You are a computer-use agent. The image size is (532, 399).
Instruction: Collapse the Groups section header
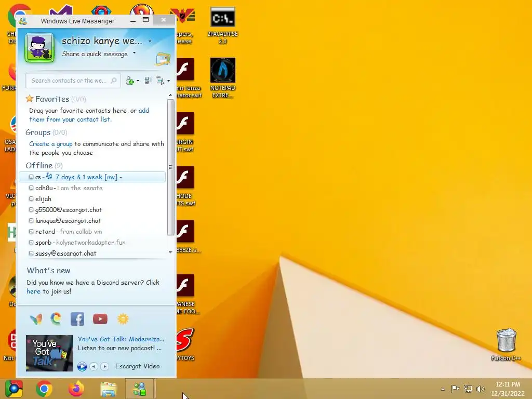[46, 132]
